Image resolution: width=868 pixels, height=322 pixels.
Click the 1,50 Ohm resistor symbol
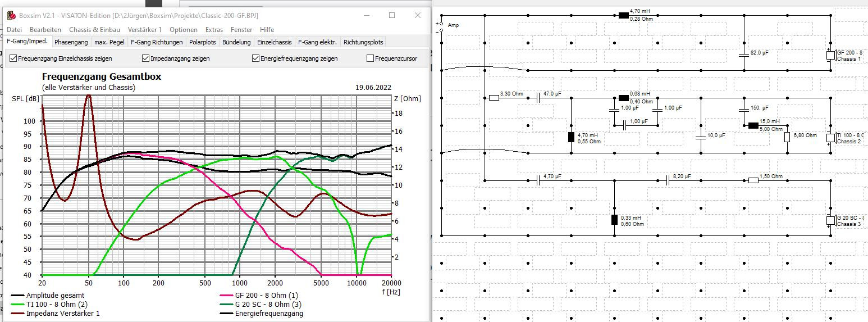pyautogui.click(x=753, y=180)
